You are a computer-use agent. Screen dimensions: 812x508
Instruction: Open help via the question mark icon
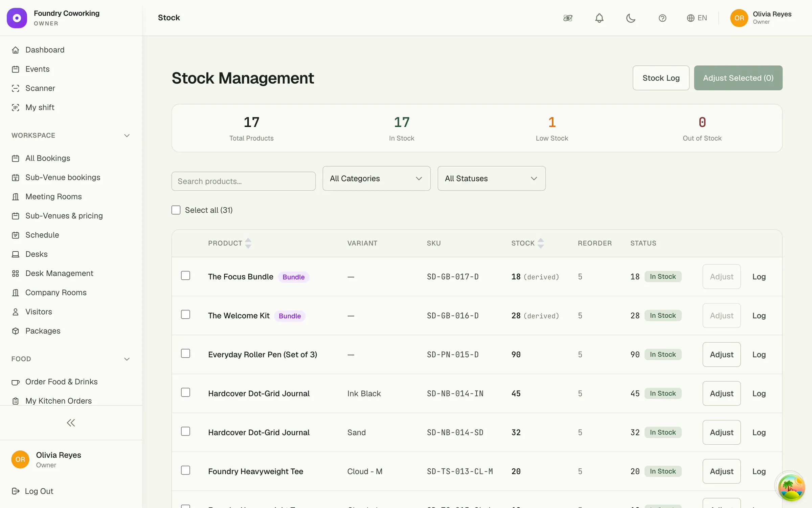pyautogui.click(x=662, y=18)
